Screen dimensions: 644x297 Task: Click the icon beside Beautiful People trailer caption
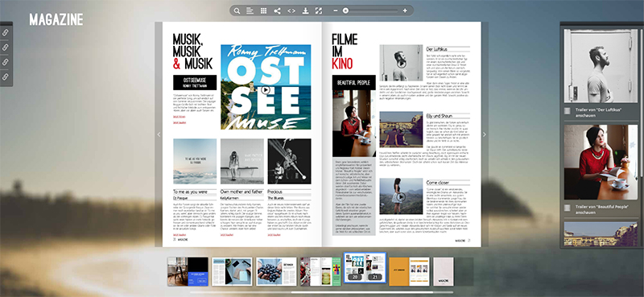568,208
